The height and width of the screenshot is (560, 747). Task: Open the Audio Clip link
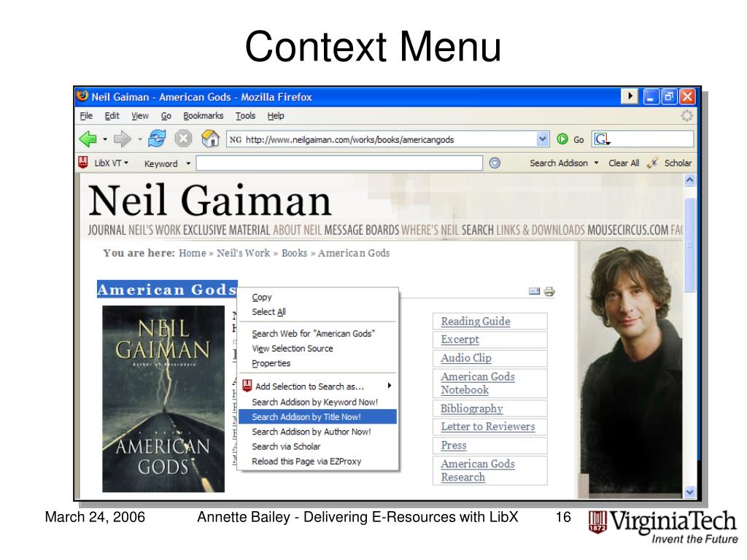point(466,358)
